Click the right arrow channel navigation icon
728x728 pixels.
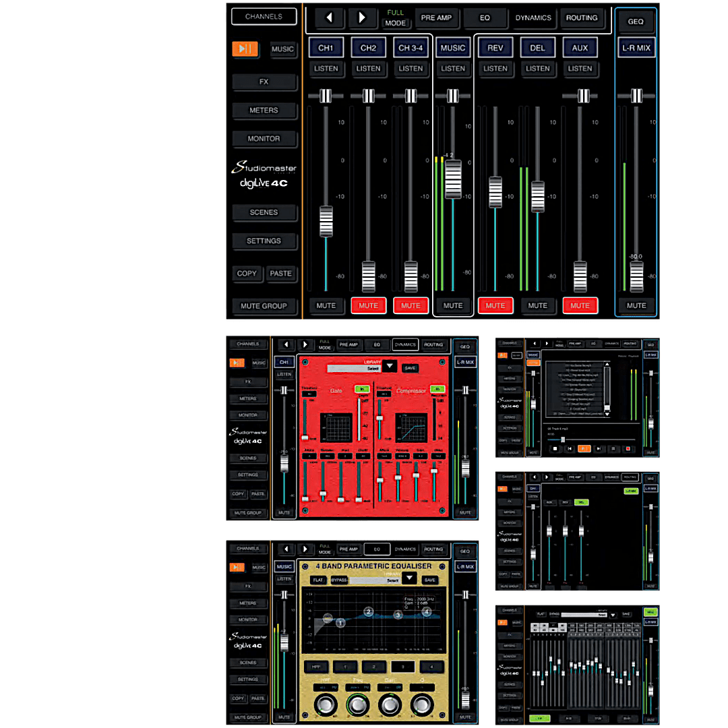coord(362,18)
